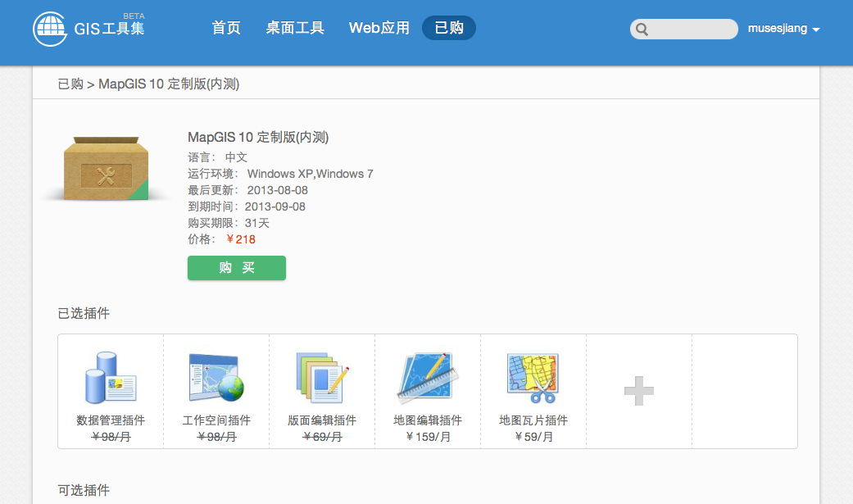Viewport: 853px width, 504px height.
Task: Click the 地图瓦片插件 label
Action: coord(533,420)
